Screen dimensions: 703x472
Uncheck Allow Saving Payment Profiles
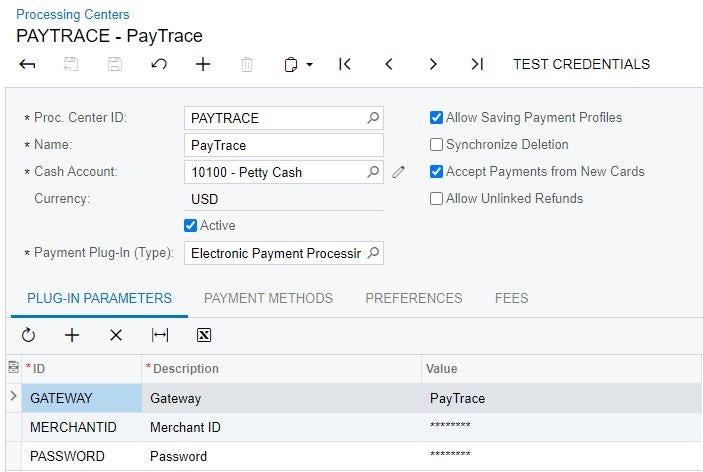pyautogui.click(x=436, y=117)
